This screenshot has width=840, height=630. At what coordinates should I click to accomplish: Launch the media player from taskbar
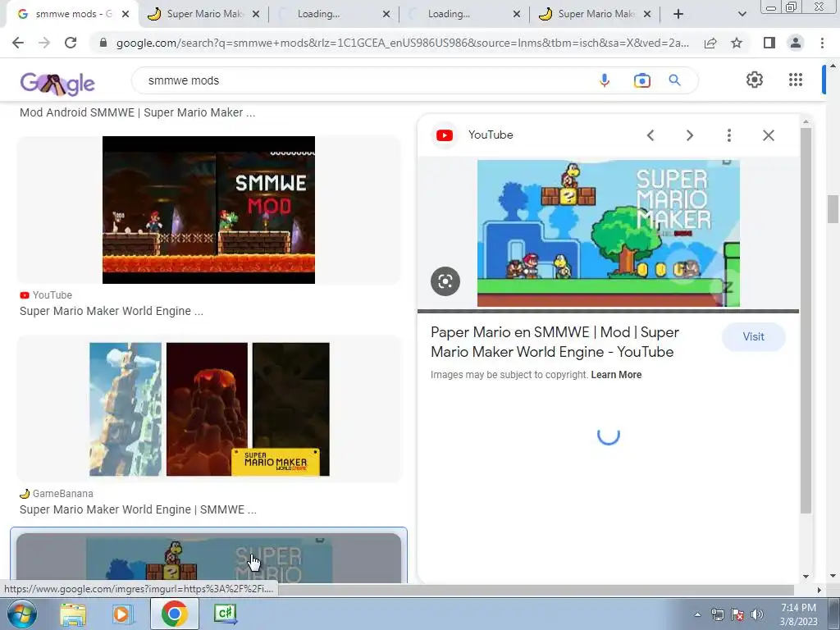123,614
